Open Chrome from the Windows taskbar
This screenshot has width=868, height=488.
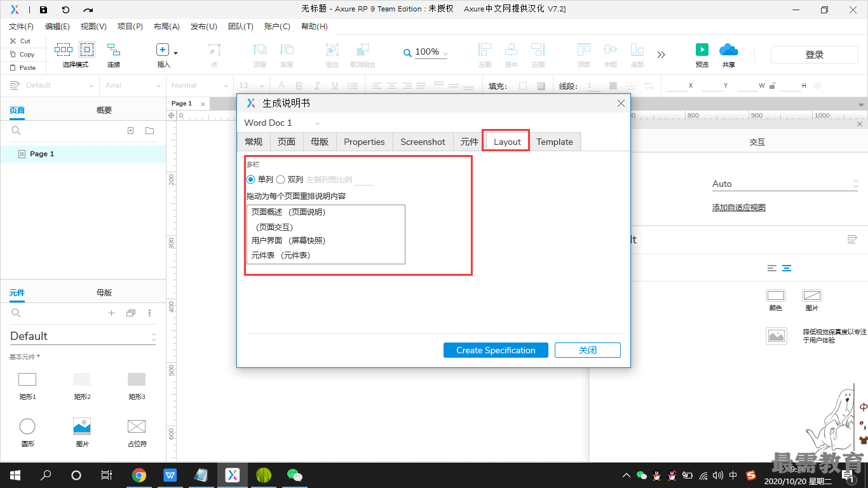point(139,475)
